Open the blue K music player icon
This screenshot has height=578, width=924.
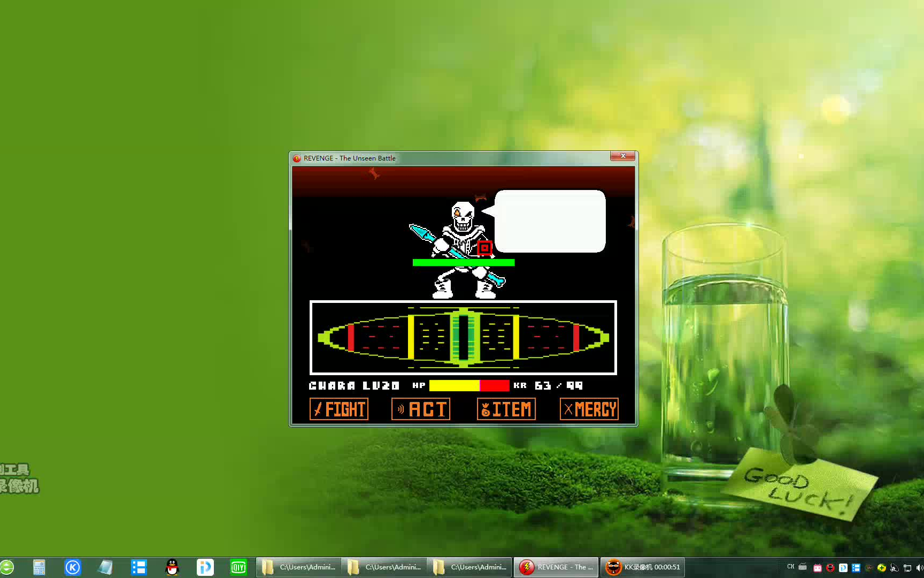point(73,567)
